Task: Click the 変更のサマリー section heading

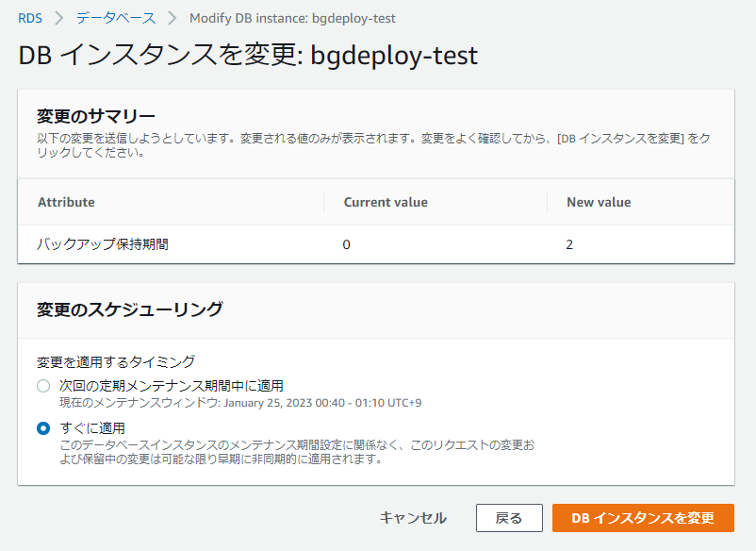Action: [96, 116]
